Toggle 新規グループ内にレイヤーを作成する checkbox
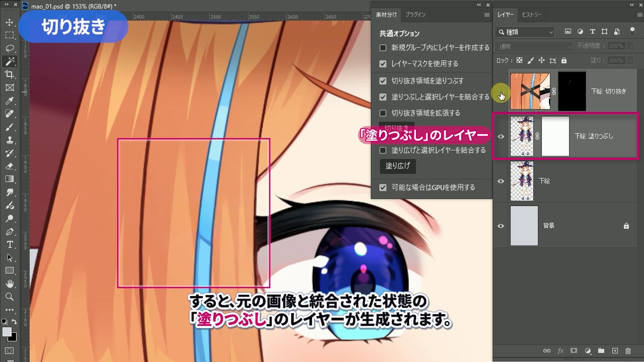Viewport: 644px width, 362px height. 383,48
